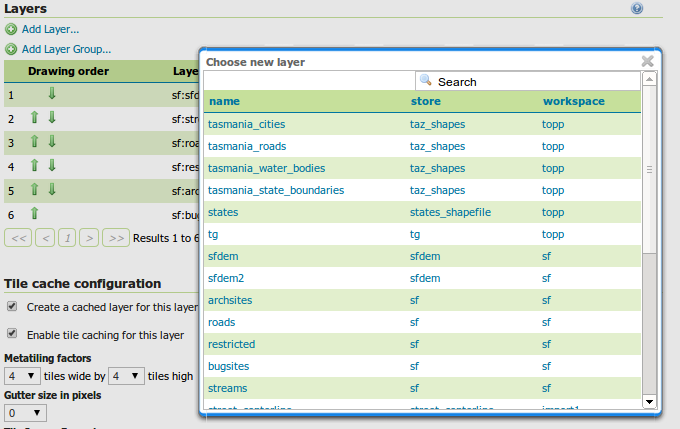The image size is (680, 429).
Task: Click the dialog scrollbar down arrow
Action: click(649, 402)
